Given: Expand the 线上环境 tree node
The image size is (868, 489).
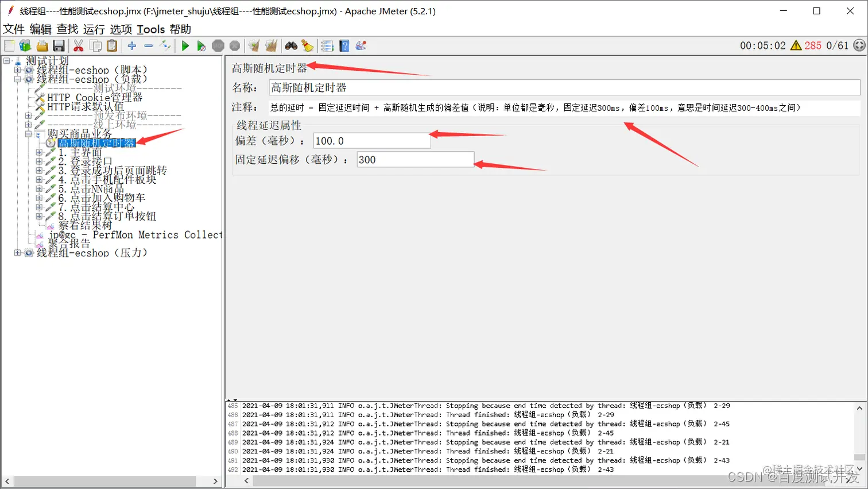Looking at the screenshot, I should pos(28,125).
